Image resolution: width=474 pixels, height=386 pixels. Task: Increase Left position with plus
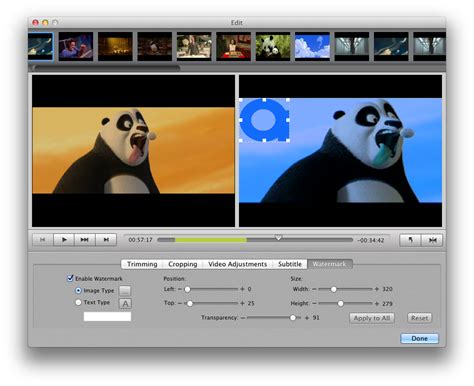point(242,289)
